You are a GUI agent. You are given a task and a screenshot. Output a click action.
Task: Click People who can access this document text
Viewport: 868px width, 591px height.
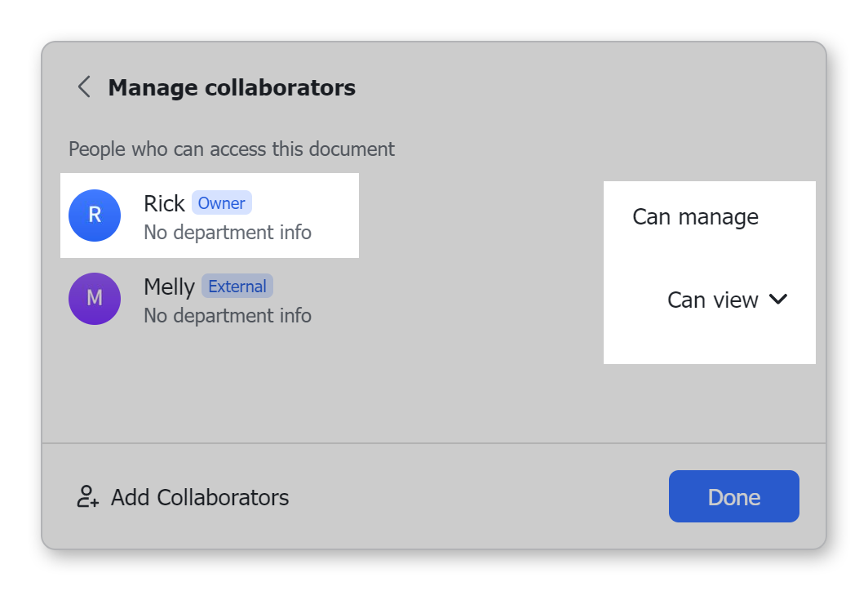232,149
